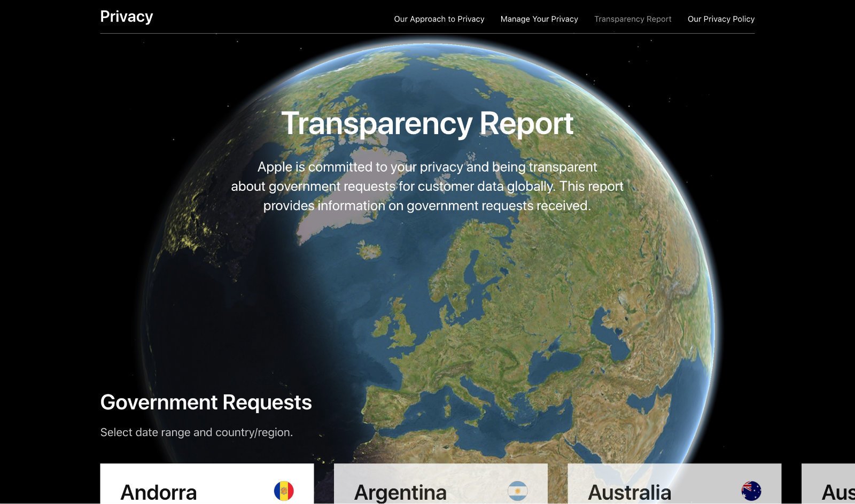
Task: Click the Australia flag icon
Action: click(x=751, y=491)
